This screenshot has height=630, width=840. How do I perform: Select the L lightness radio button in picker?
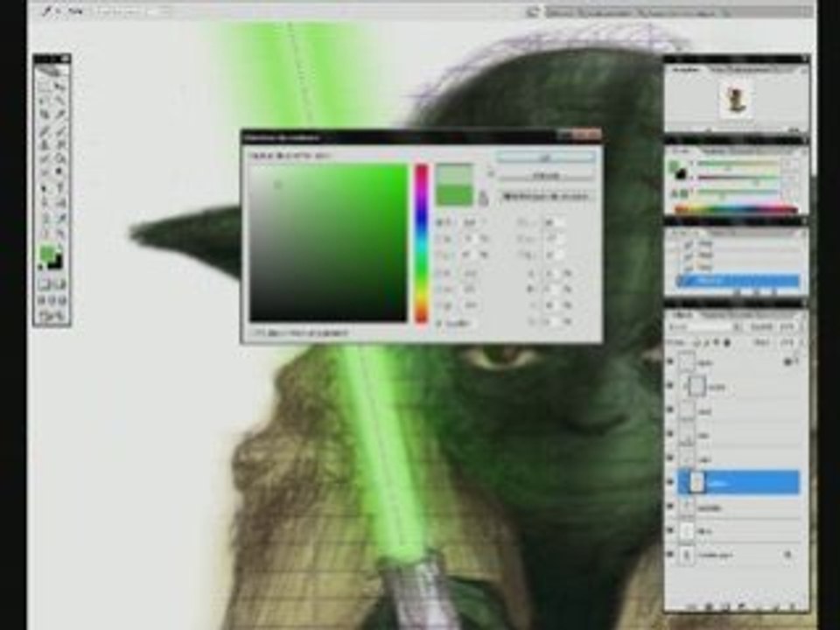point(520,222)
